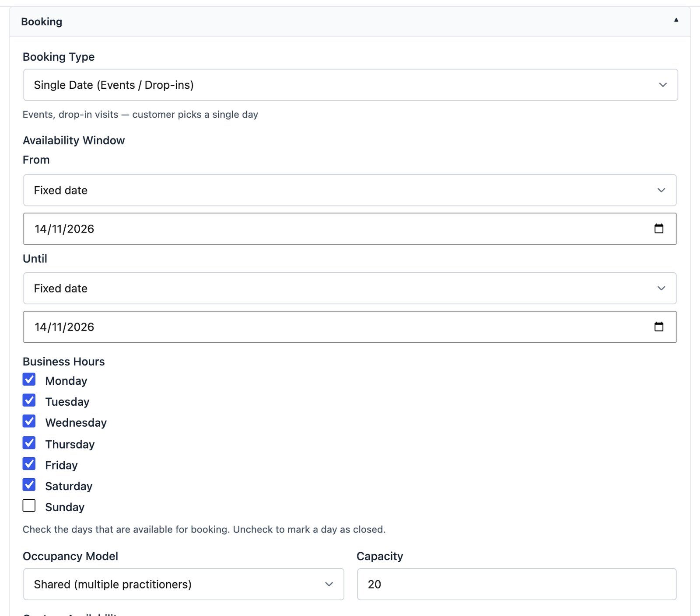This screenshot has width=700, height=616.
Task: Click the Sunday label text
Action: (65, 507)
